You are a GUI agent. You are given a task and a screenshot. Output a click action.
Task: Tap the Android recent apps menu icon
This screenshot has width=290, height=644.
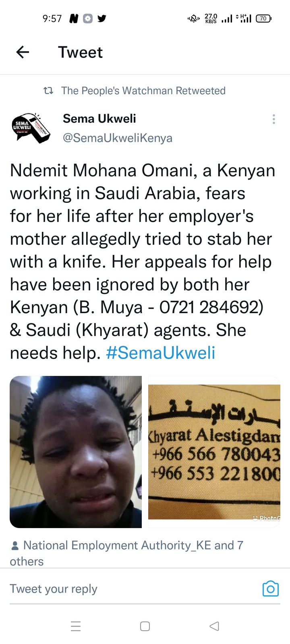(76, 626)
